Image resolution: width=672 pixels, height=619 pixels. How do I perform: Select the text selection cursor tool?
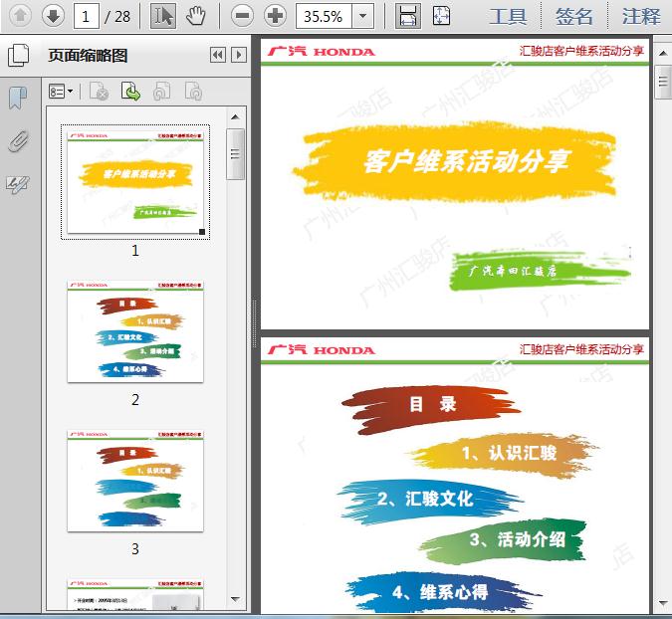(x=164, y=15)
